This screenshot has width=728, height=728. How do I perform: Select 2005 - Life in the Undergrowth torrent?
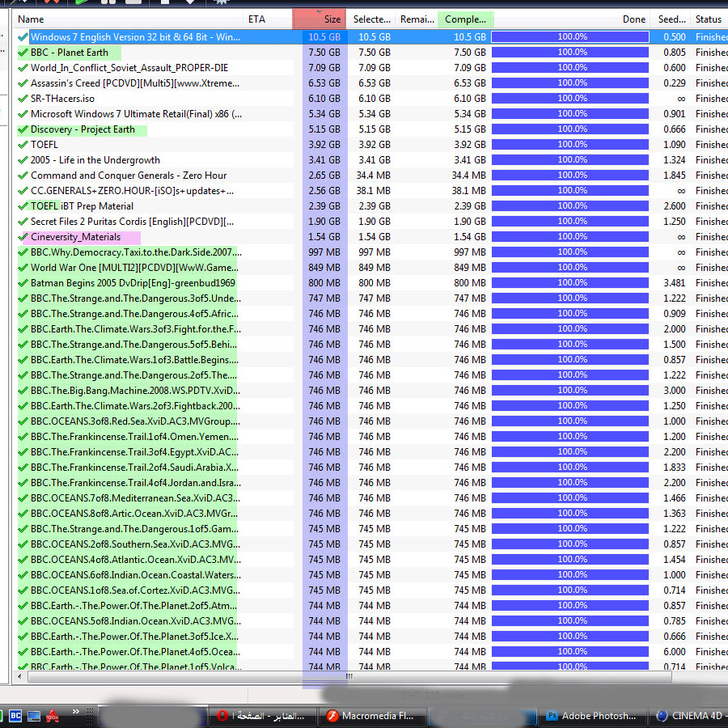pyautogui.click(x=95, y=160)
